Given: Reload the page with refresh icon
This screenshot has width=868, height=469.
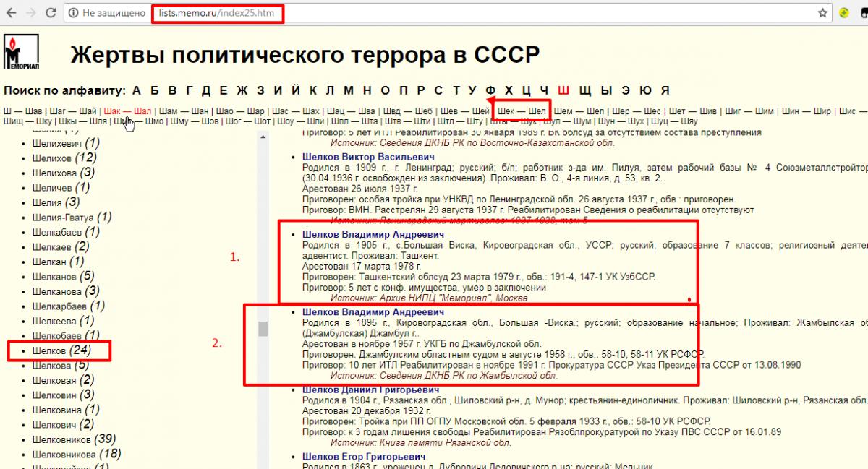Looking at the screenshot, I should click(51, 14).
